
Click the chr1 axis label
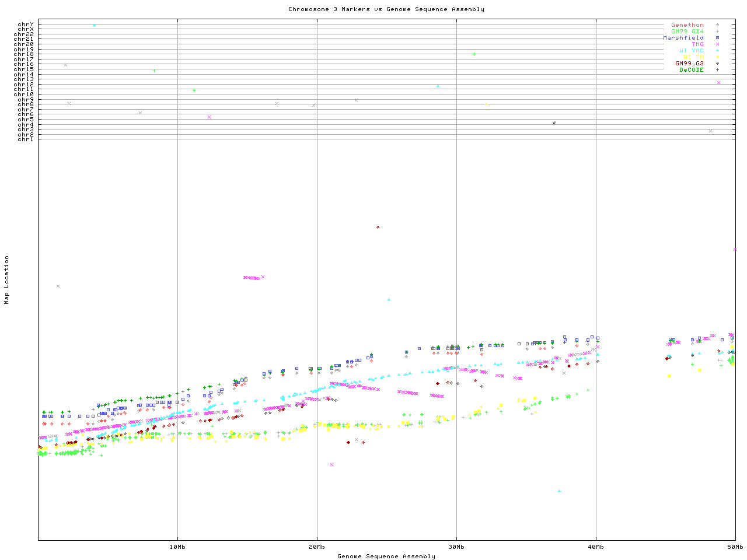coord(25,139)
